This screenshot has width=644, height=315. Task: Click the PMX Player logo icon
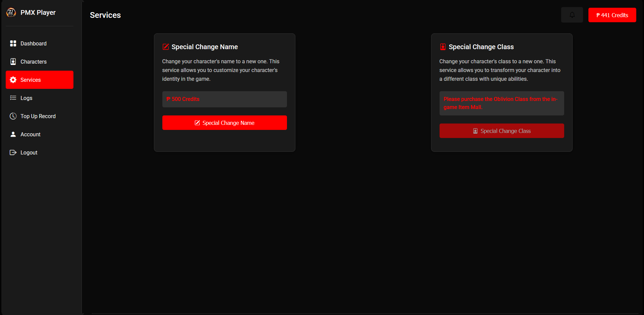[11, 12]
